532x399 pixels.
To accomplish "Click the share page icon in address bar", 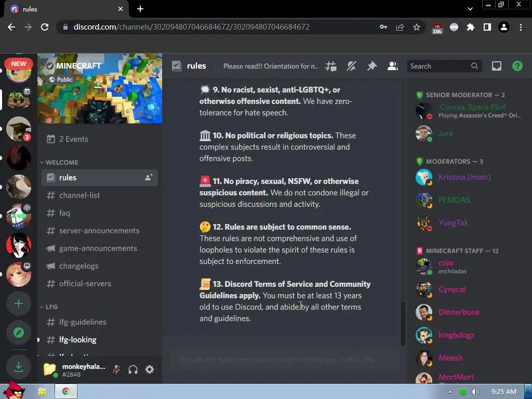I will pos(400,27).
